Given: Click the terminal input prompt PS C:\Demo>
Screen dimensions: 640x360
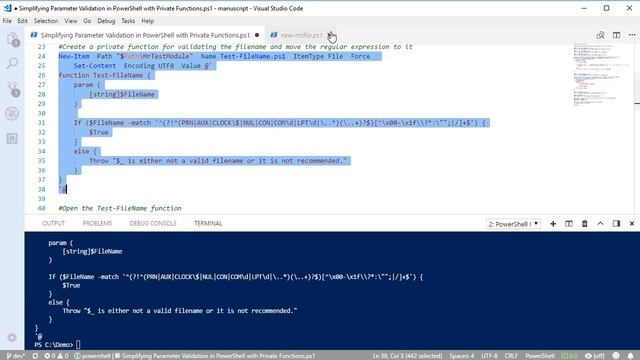Looking at the screenshot, I should point(53,344).
